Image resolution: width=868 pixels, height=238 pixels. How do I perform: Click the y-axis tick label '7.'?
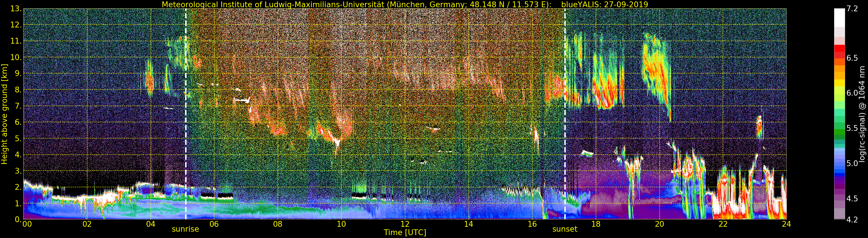(18, 106)
